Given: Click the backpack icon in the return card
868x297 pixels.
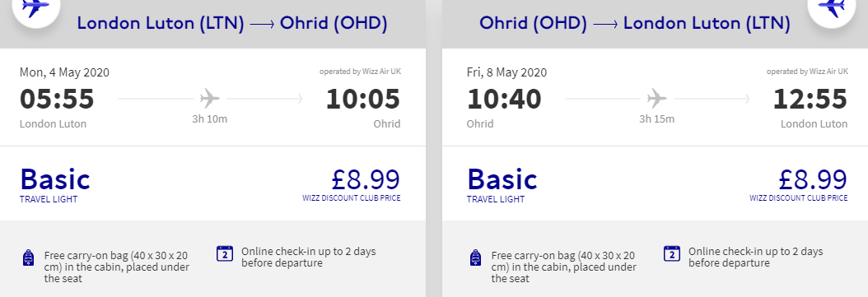Looking at the screenshot, I should (x=475, y=258).
